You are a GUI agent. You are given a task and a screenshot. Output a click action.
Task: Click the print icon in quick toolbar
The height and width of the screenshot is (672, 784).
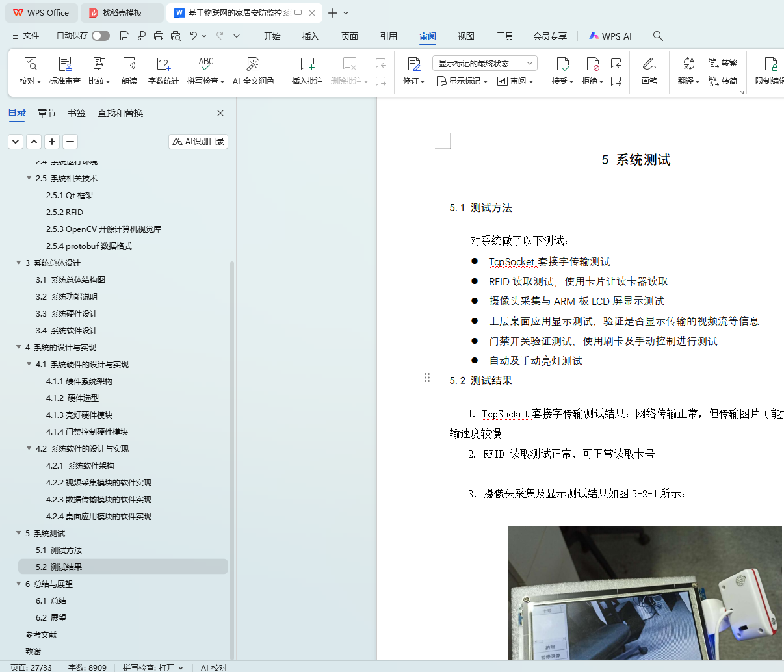[x=159, y=36]
